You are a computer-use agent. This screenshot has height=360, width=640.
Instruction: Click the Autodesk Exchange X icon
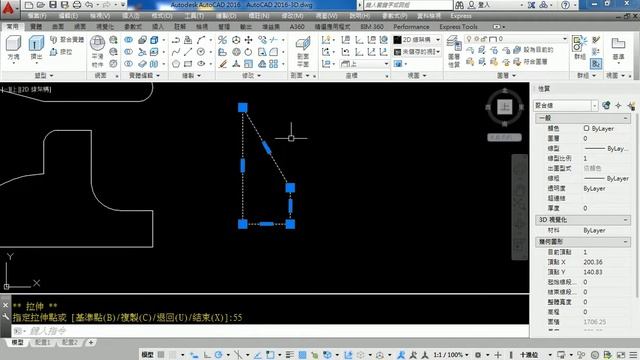(x=531, y=5)
